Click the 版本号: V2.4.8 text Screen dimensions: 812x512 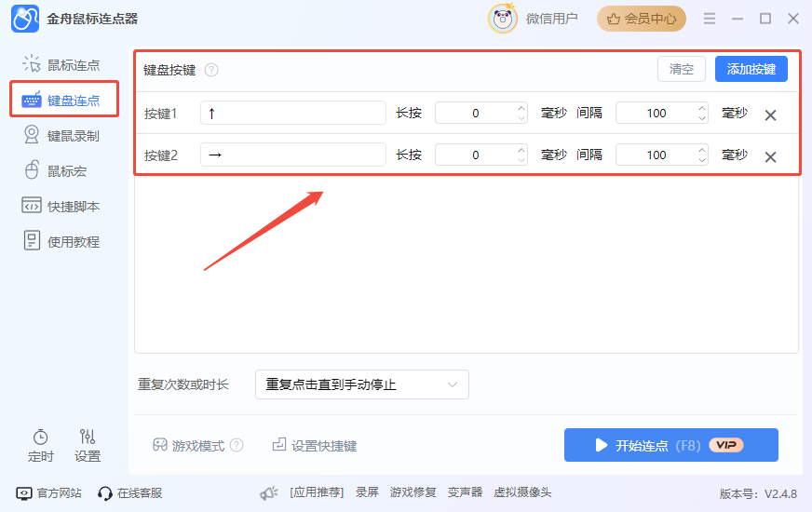pos(758,494)
